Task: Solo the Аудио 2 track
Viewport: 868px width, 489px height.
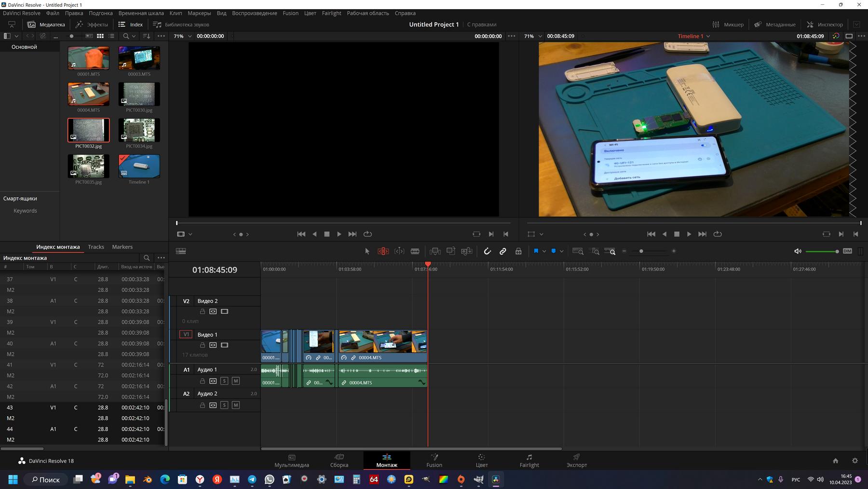Action: [x=224, y=405]
